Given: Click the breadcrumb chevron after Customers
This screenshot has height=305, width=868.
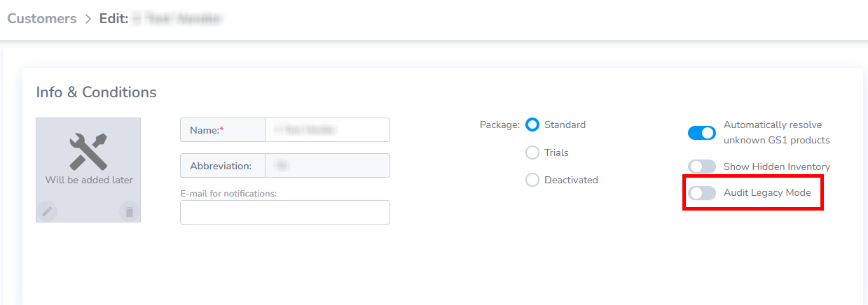Looking at the screenshot, I should coord(88,20).
